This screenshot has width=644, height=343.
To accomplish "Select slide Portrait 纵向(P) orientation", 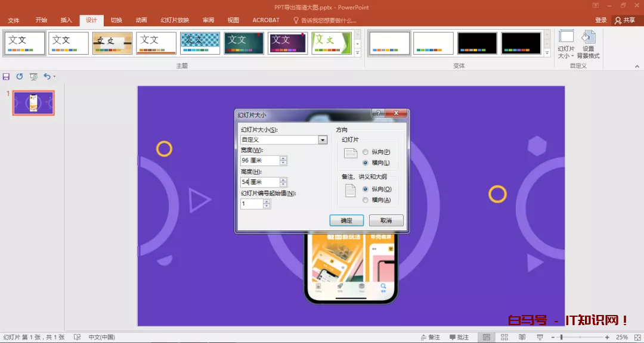I will click(366, 152).
